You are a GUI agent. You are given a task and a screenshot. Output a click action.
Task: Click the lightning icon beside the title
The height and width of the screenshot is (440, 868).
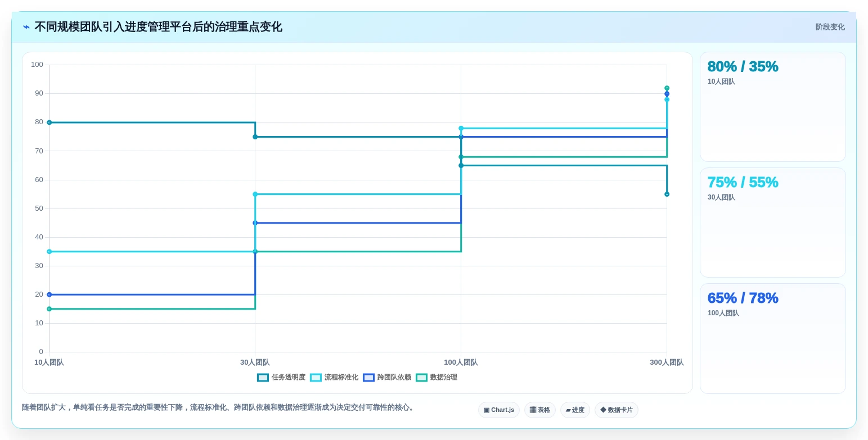click(x=26, y=27)
